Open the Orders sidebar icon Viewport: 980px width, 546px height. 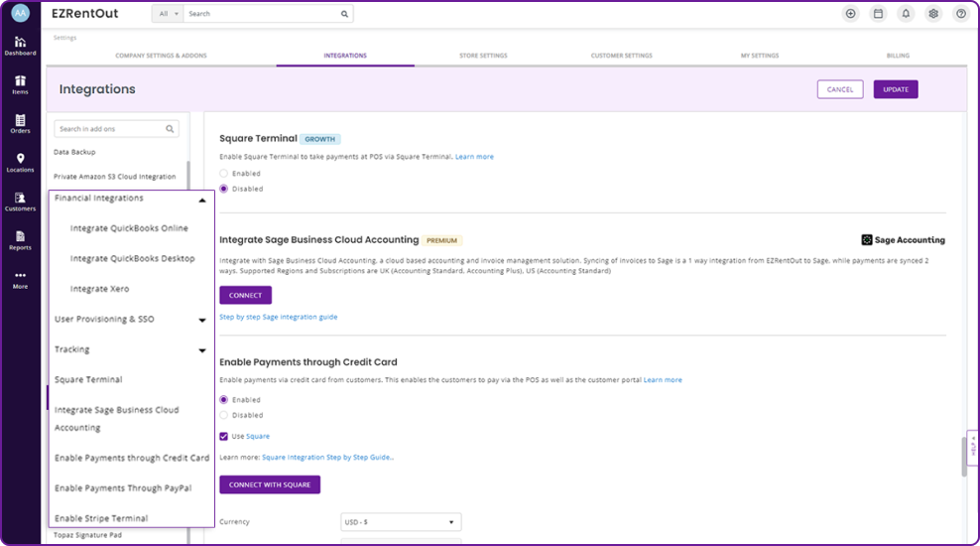click(20, 124)
